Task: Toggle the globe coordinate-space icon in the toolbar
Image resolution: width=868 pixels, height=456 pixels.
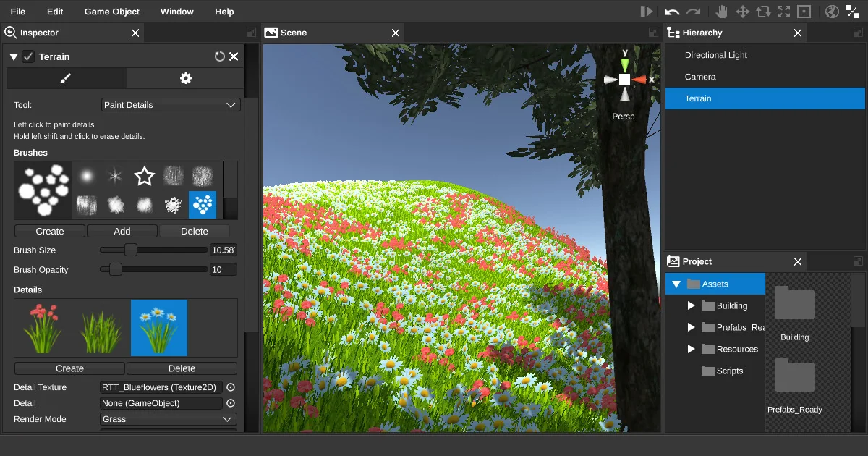Action: pyautogui.click(x=832, y=11)
